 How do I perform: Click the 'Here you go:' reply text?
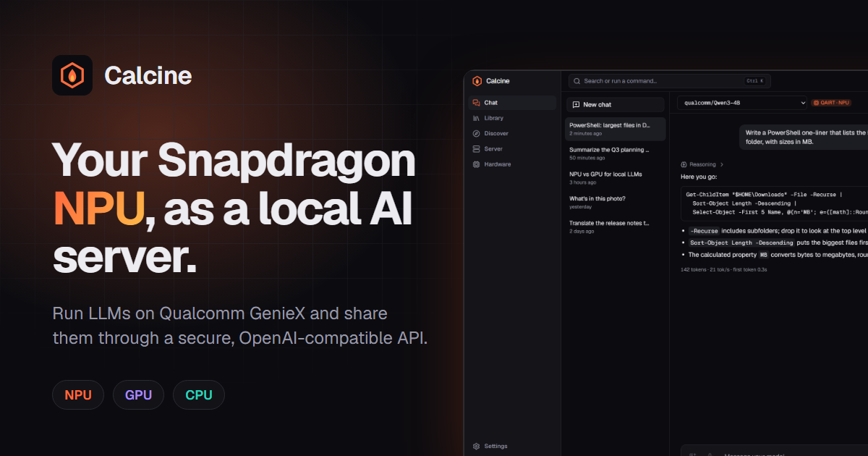pos(698,177)
